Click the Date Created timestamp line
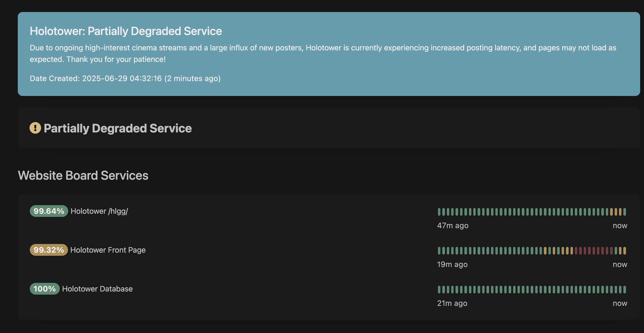 click(x=125, y=78)
